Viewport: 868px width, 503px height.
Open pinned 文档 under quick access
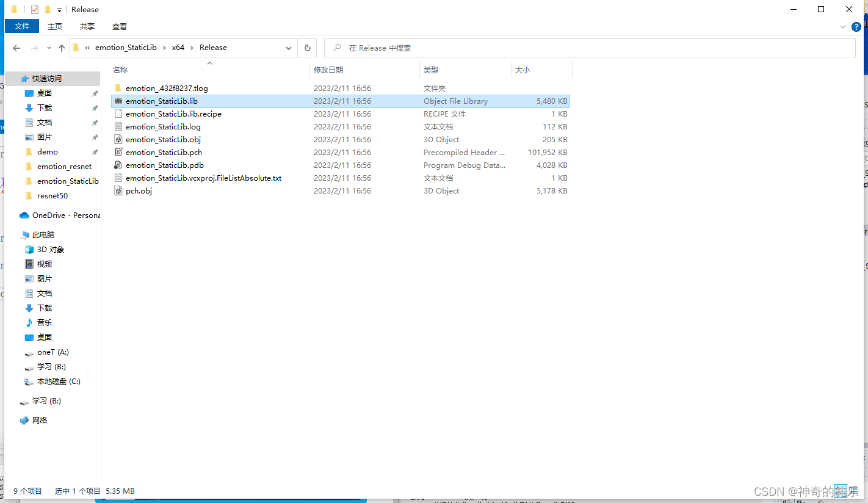pos(45,122)
